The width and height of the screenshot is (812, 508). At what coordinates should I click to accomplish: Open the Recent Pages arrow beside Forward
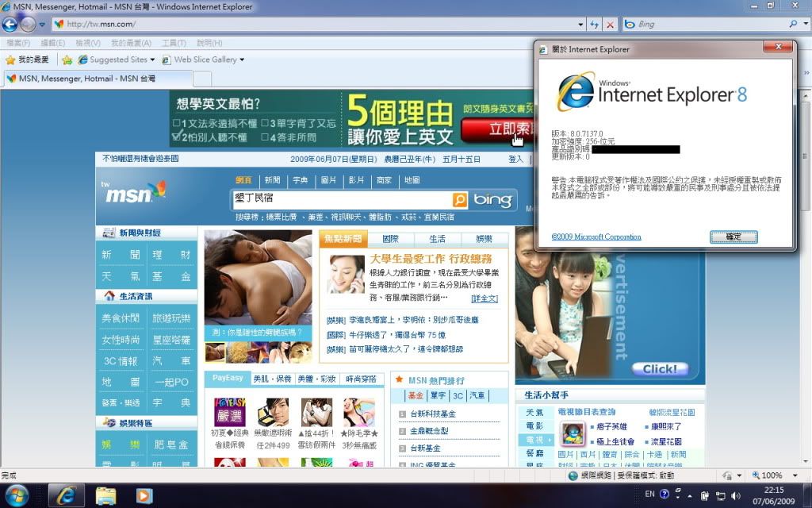click(x=42, y=25)
